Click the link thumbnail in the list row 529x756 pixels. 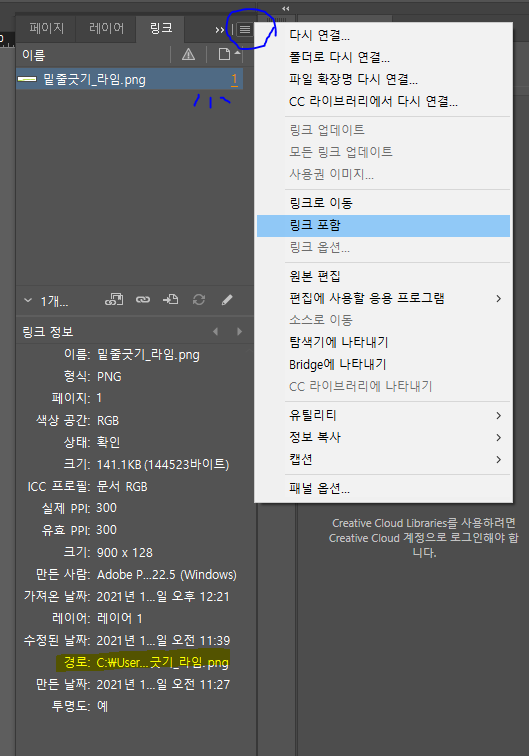[x=27, y=79]
